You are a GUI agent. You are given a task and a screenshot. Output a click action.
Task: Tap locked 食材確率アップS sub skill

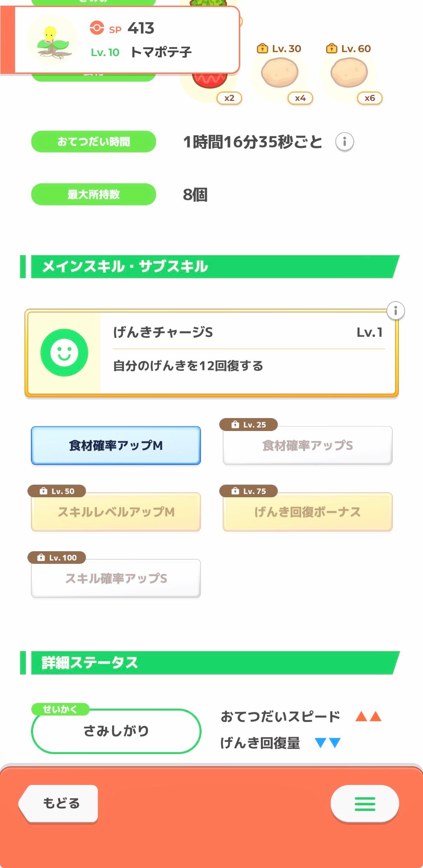coord(308,445)
